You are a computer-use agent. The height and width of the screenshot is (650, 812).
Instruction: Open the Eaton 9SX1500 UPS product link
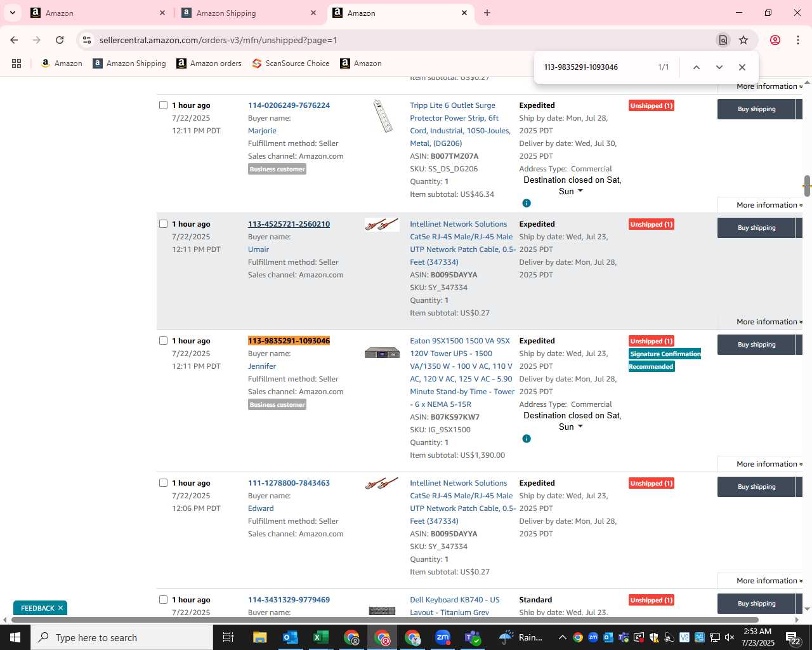[462, 373]
